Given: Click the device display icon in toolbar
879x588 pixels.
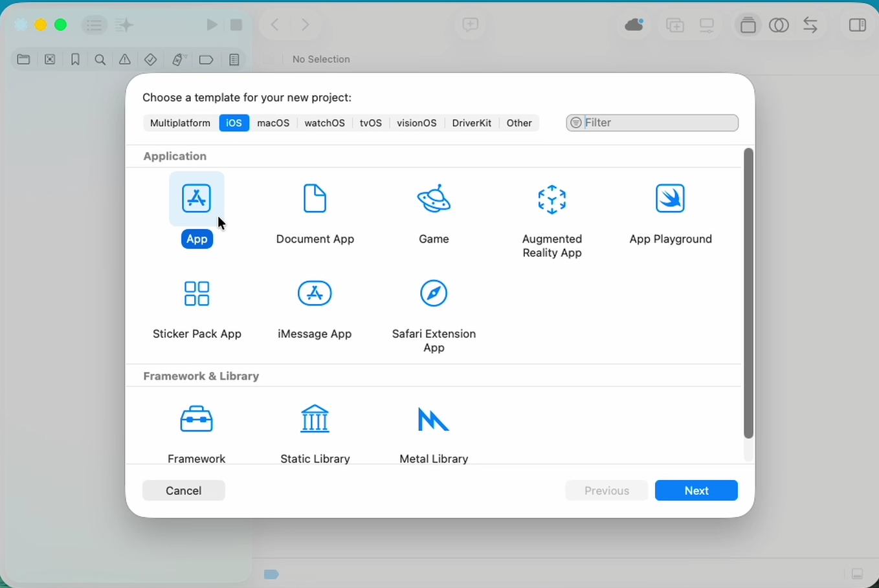Looking at the screenshot, I should [x=707, y=25].
